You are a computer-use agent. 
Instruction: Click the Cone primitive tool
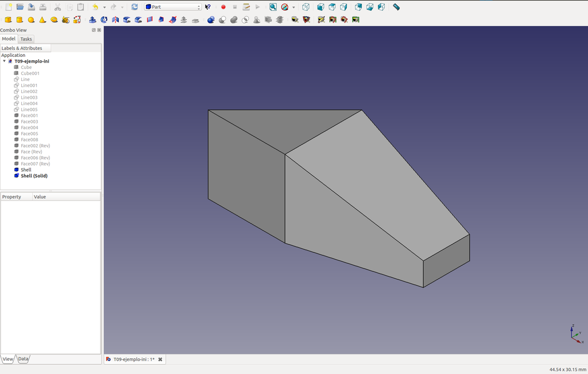(42, 20)
